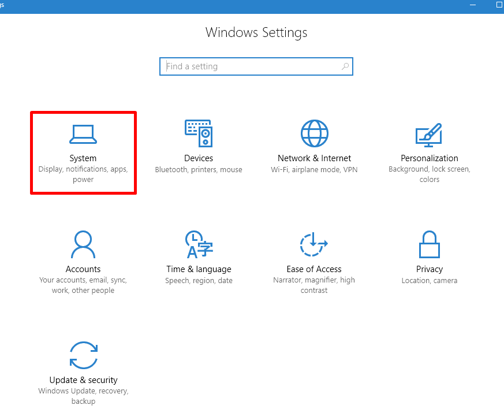This screenshot has width=504, height=420.
Task: Click 'Background, lock screen, colors' description
Action: [429, 174]
